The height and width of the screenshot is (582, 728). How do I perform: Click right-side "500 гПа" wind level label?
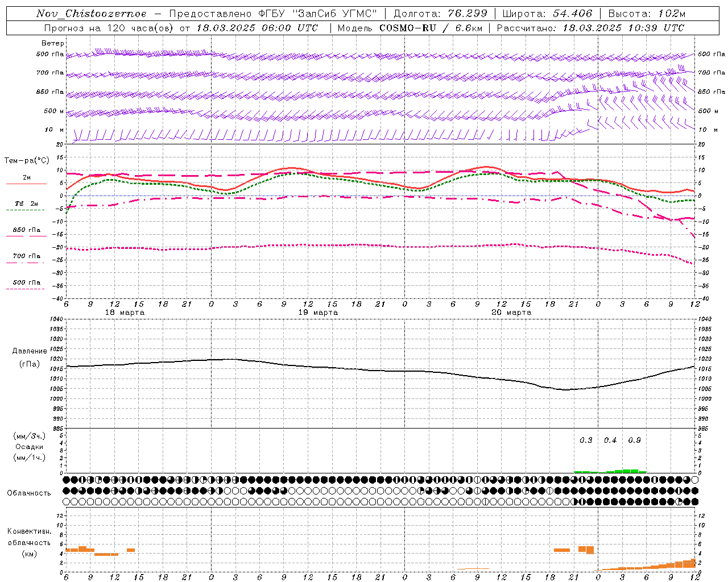click(x=712, y=54)
